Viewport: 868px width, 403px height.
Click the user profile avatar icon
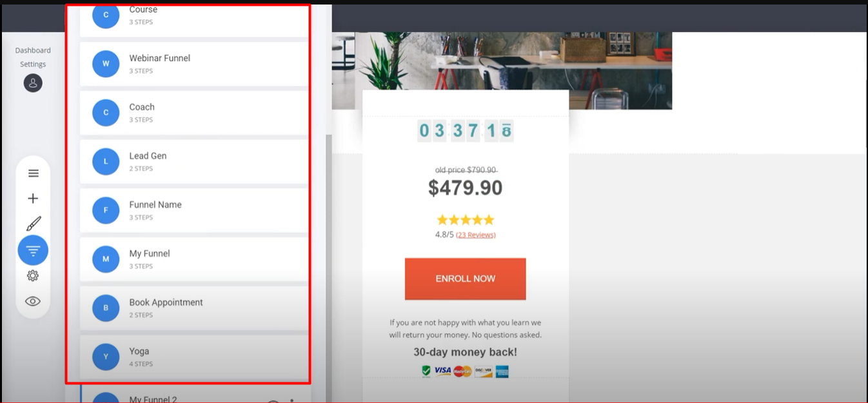33,83
